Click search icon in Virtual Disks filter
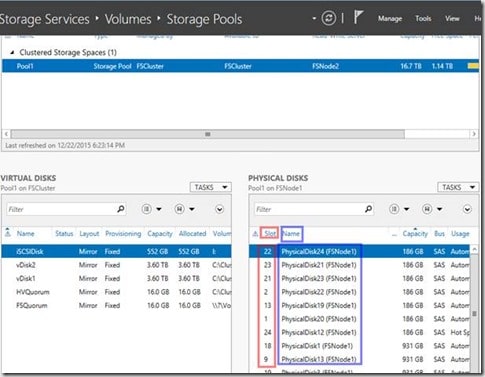 [121, 209]
